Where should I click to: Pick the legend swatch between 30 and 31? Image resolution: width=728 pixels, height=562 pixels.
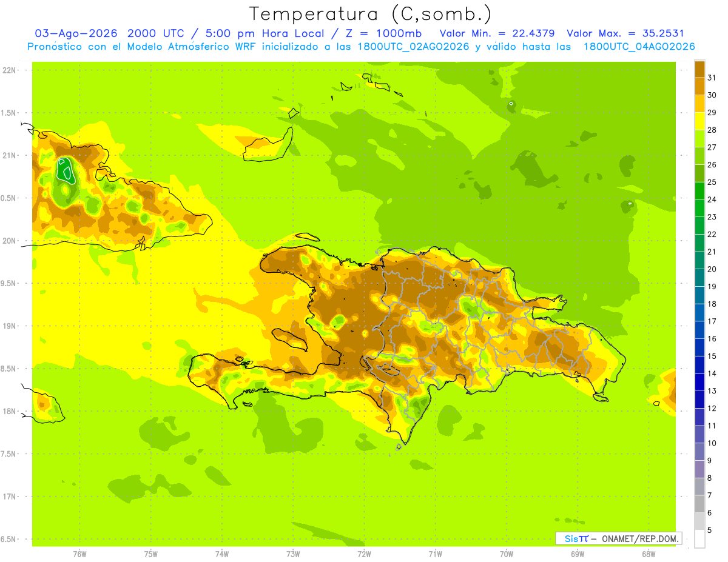pyautogui.click(x=699, y=86)
